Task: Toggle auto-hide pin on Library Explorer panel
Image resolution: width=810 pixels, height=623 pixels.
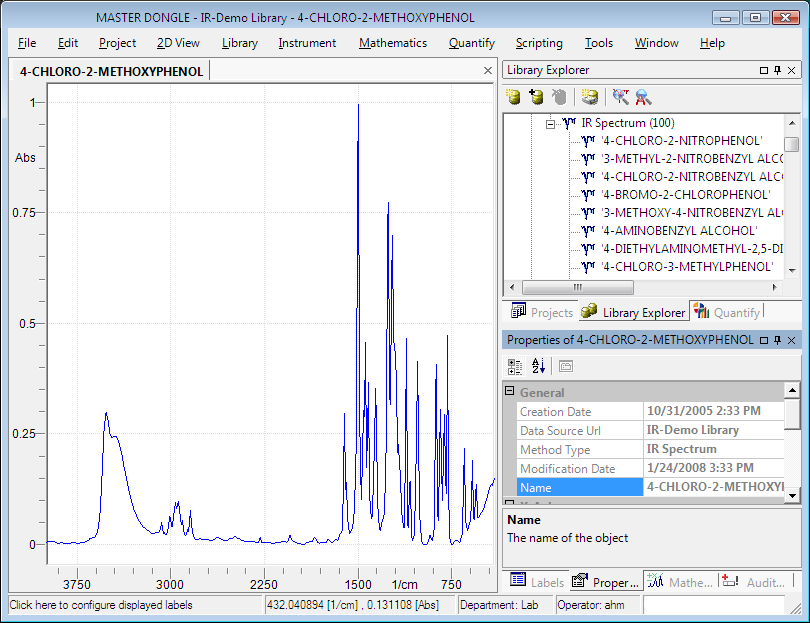Action: pos(778,70)
